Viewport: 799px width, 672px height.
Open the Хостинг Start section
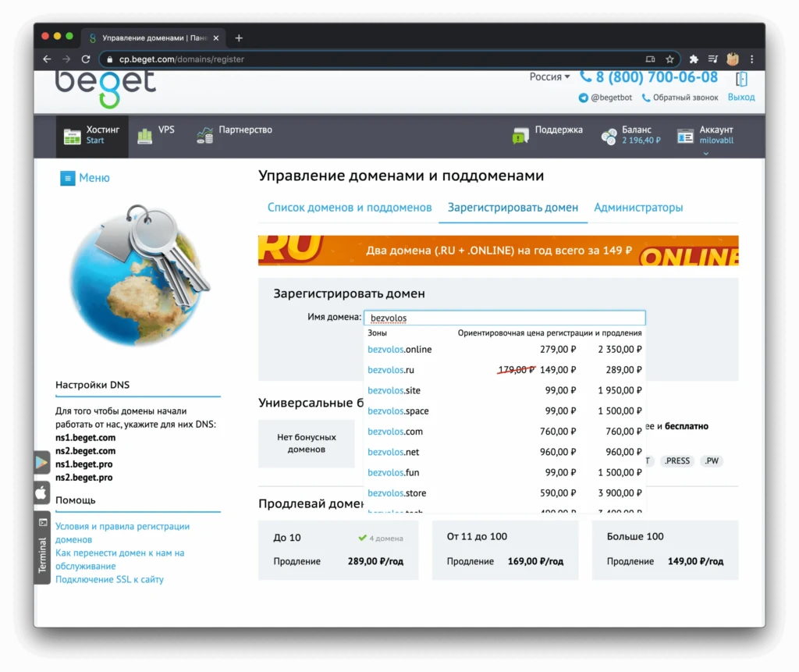[x=92, y=135]
